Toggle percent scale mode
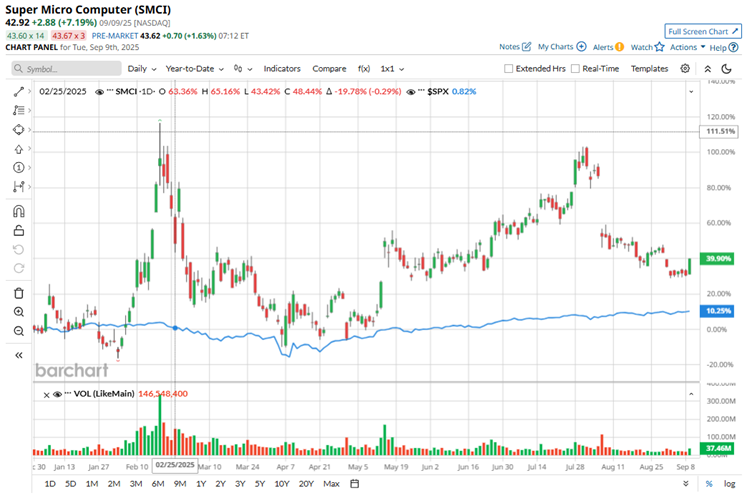The image size is (752, 498). (x=709, y=484)
